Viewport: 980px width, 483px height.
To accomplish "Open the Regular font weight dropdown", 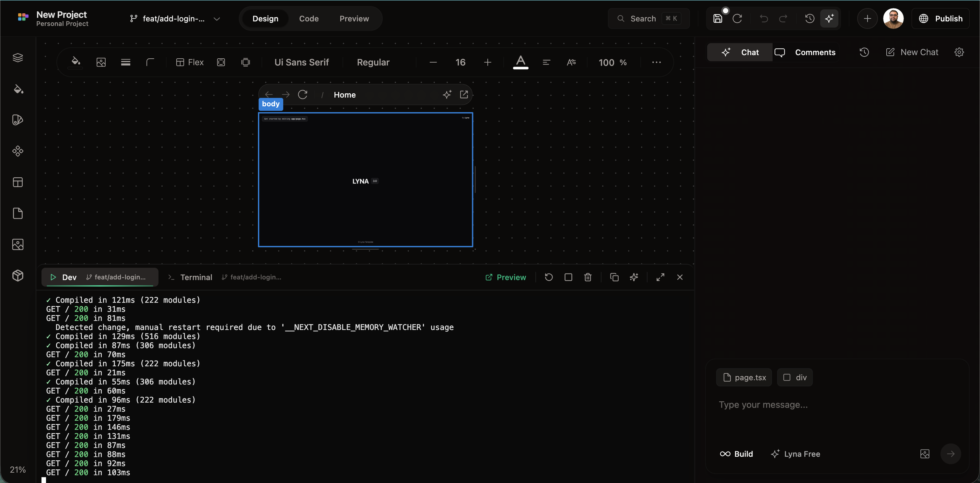I will 373,62.
